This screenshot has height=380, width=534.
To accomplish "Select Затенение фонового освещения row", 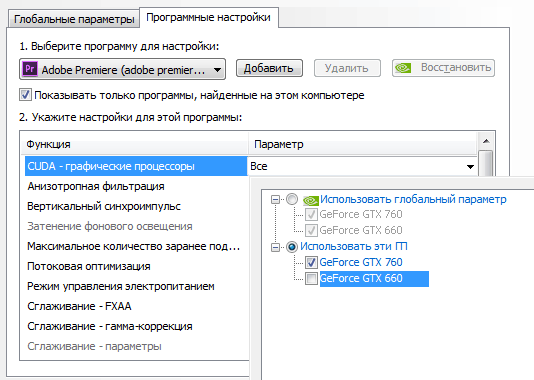I will pos(136,226).
